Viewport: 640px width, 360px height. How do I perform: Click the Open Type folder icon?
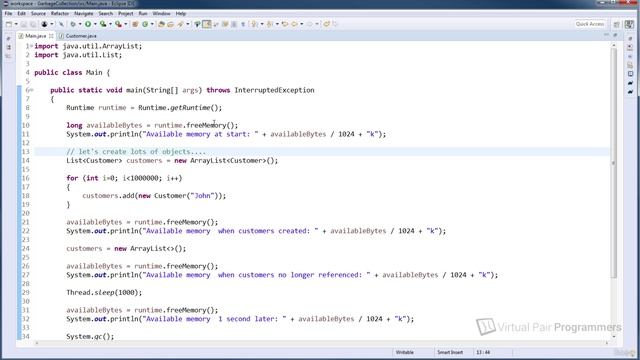click(162, 24)
